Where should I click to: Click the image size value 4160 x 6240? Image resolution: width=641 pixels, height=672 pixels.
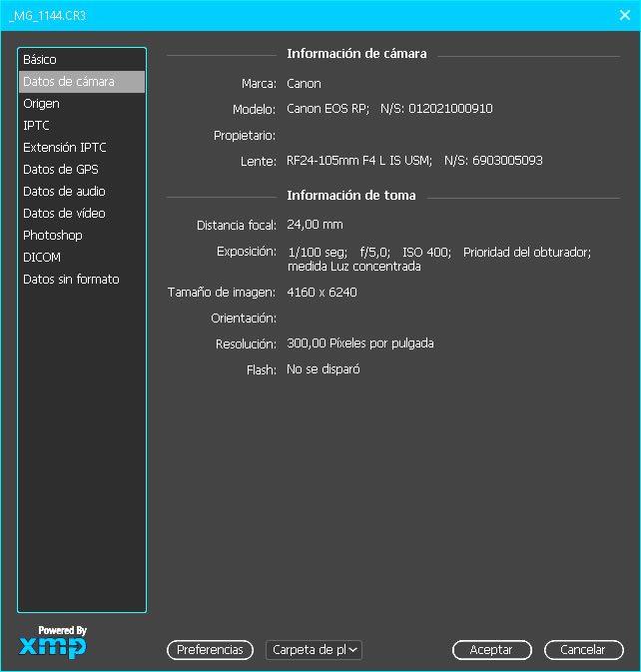point(321,293)
